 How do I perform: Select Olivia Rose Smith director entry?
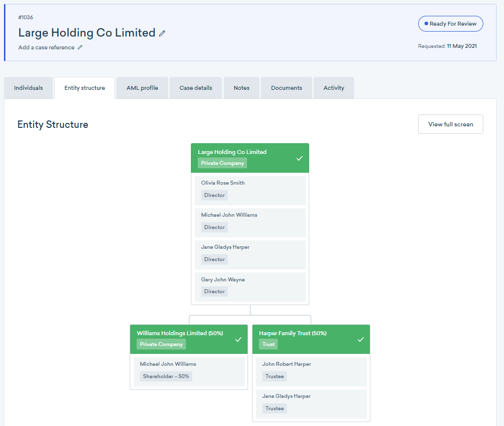coord(250,191)
